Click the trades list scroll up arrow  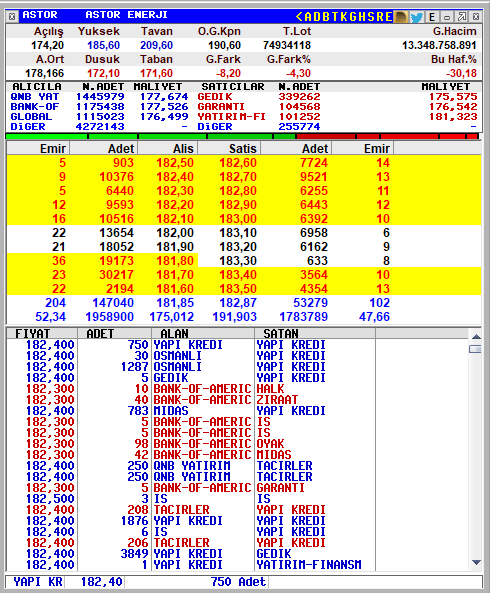[x=476, y=336]
